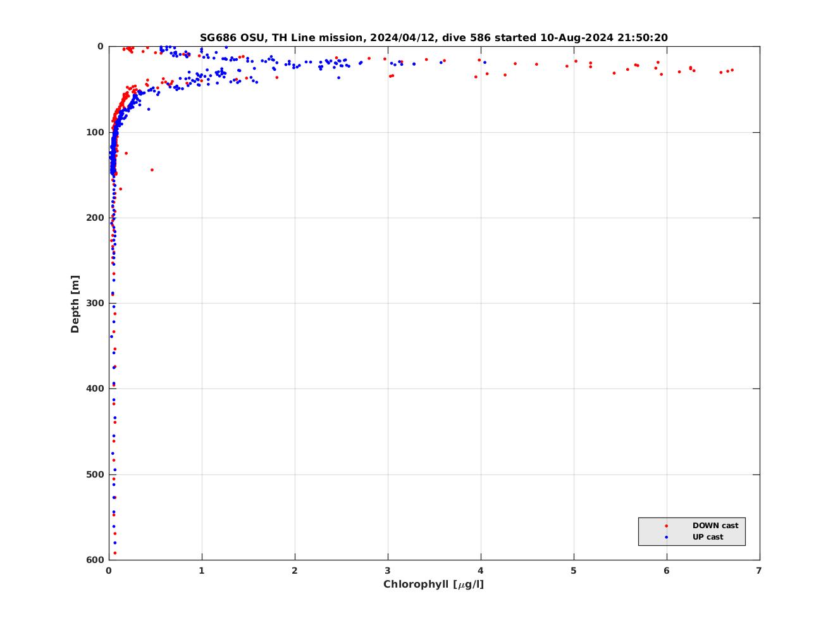The height and width of the screenshot is (630, 840).
Task: Click the isolated red outlier point near 145 m depth
Action: coord(152,170)
